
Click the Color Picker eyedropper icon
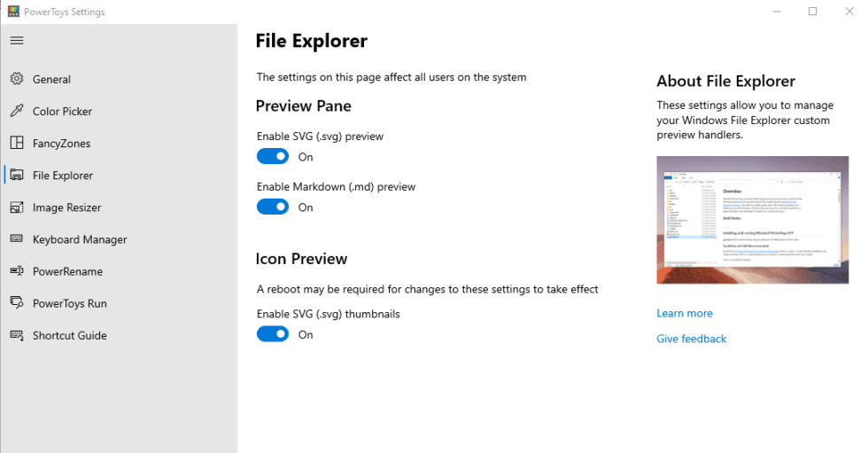17,111
